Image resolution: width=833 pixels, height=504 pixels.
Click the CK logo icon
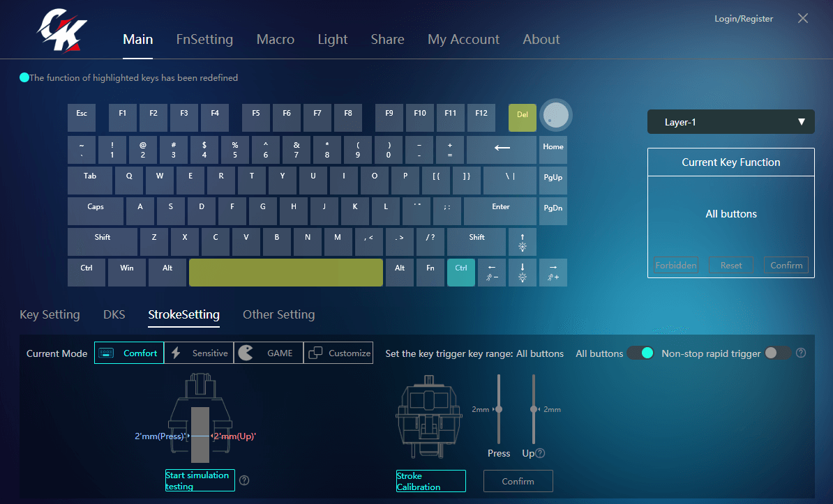(x=62, y=32)
